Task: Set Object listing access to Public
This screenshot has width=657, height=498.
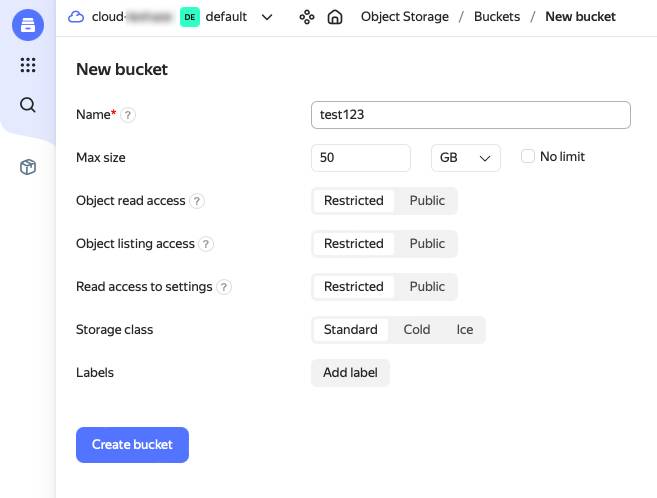Action: [427, 244]
